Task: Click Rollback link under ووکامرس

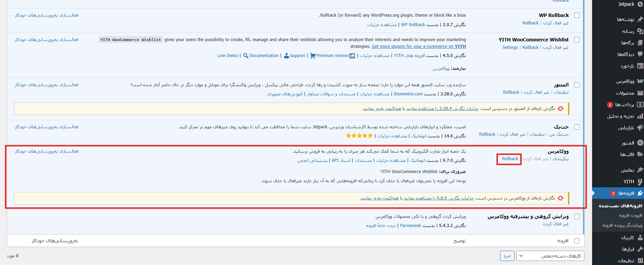Action: tap(510, 159)
